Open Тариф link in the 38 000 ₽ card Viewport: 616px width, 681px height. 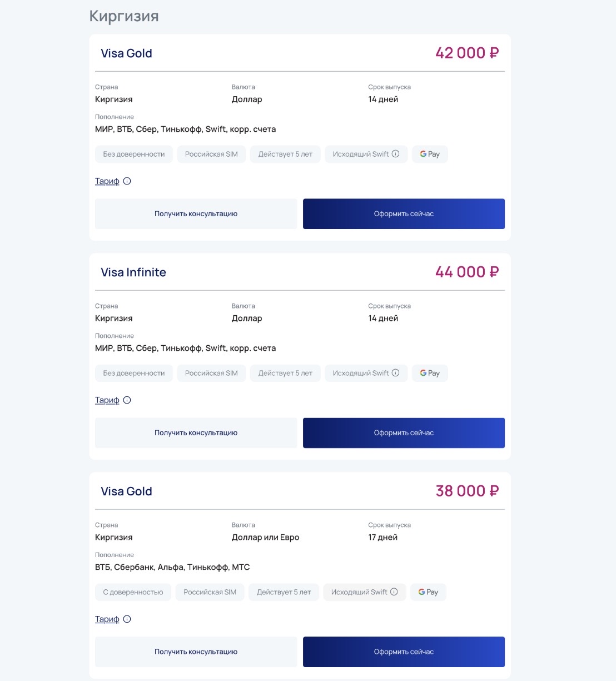point(107,619)
